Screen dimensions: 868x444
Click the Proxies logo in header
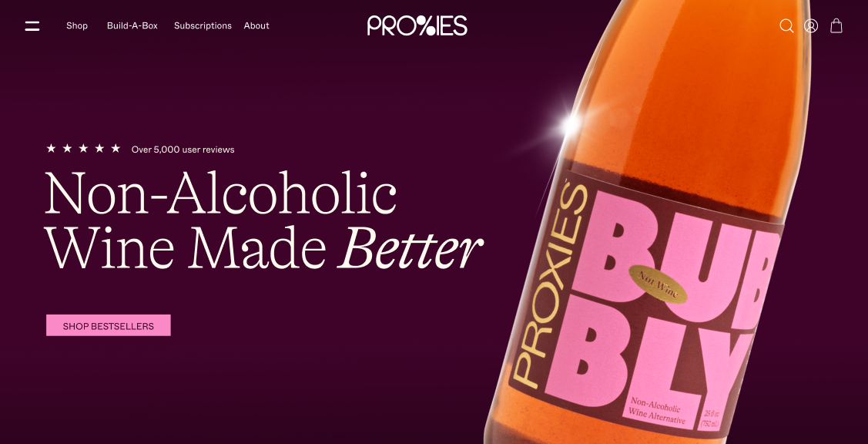point(417,25)
